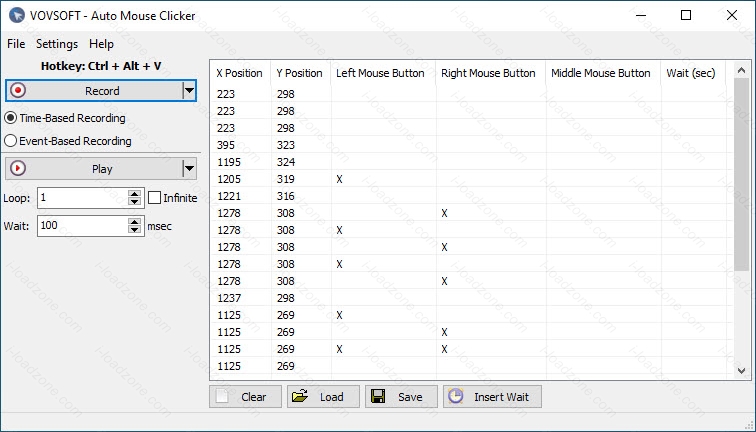The width and height of the screenshot is (756, 432).
Task: Increase the Wait msec value with up arrow
Action: point(135,221)
